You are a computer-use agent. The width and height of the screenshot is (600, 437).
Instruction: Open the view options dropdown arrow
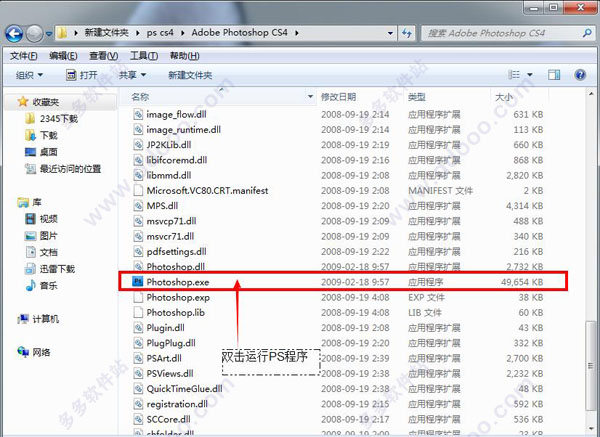point(530,75)
